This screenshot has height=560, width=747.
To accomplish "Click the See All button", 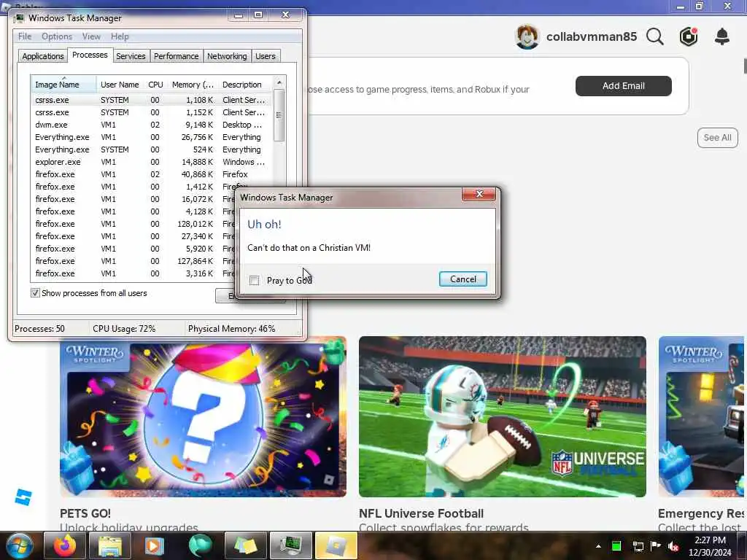I will pos(718,138).
